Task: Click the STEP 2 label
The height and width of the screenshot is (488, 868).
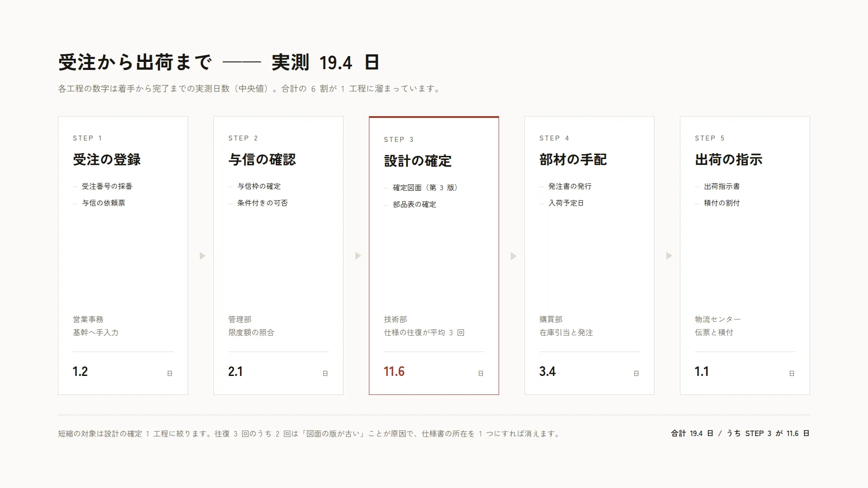Action: pos(243,138)
